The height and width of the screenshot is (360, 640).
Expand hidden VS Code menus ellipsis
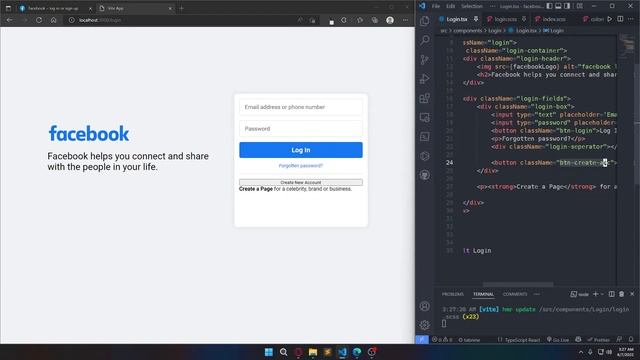(493, 6)
